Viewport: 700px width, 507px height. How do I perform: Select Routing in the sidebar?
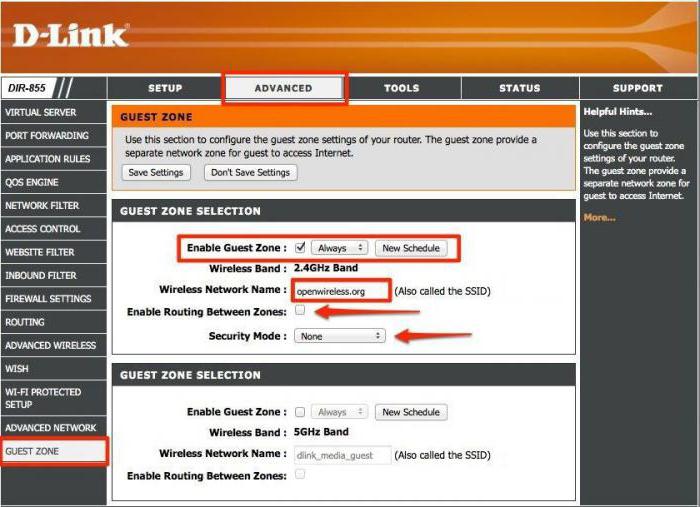pos(53,322)
